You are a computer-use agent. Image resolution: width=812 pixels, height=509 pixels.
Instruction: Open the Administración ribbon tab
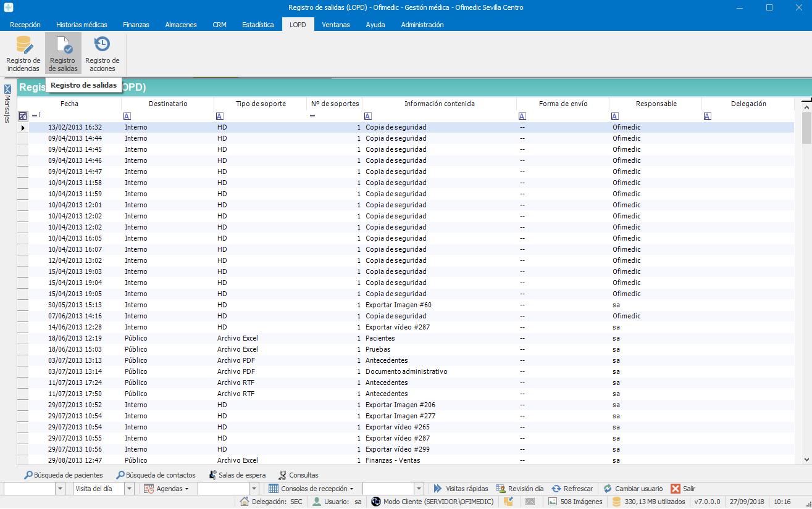[422, 25]
